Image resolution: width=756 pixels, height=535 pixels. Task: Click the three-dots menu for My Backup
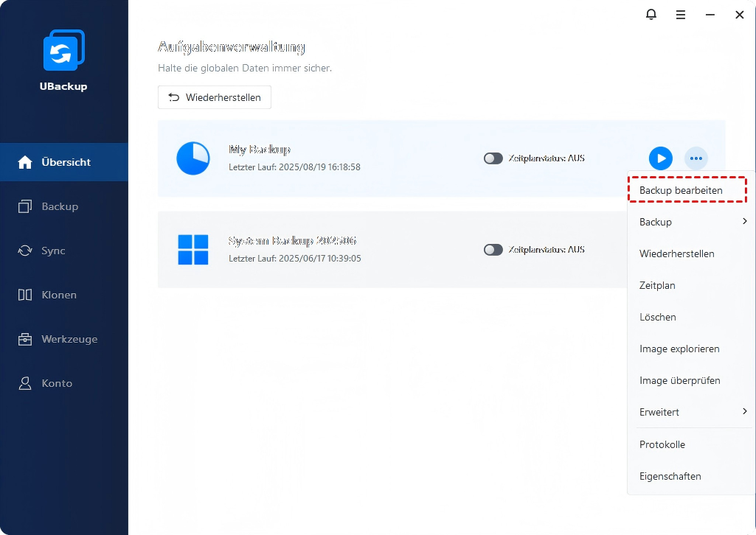(x=696, y=158)
